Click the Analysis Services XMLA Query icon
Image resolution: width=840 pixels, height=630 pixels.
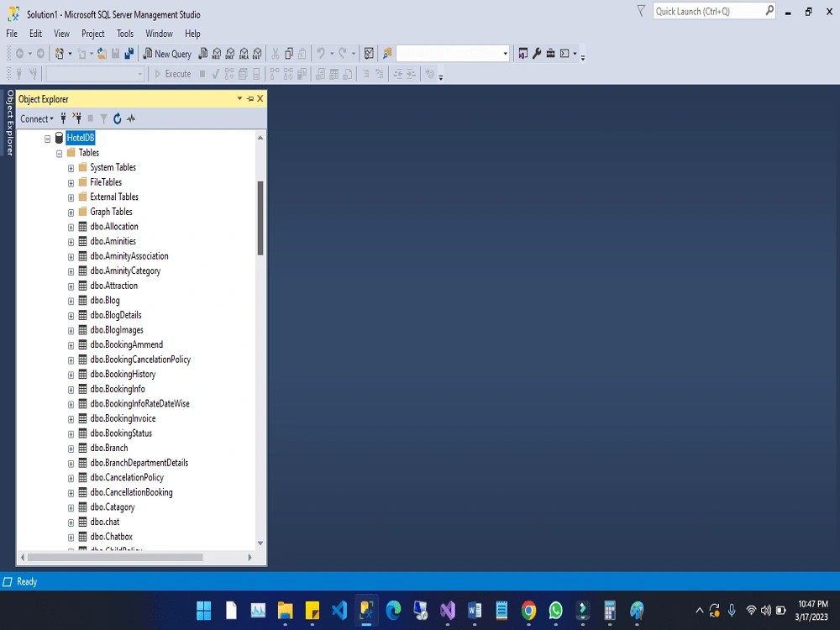[244, 54]
